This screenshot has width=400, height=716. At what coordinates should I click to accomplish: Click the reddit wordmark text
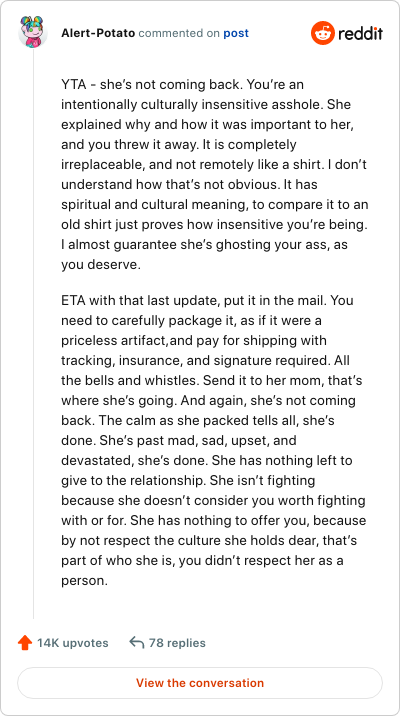point(361,33)
